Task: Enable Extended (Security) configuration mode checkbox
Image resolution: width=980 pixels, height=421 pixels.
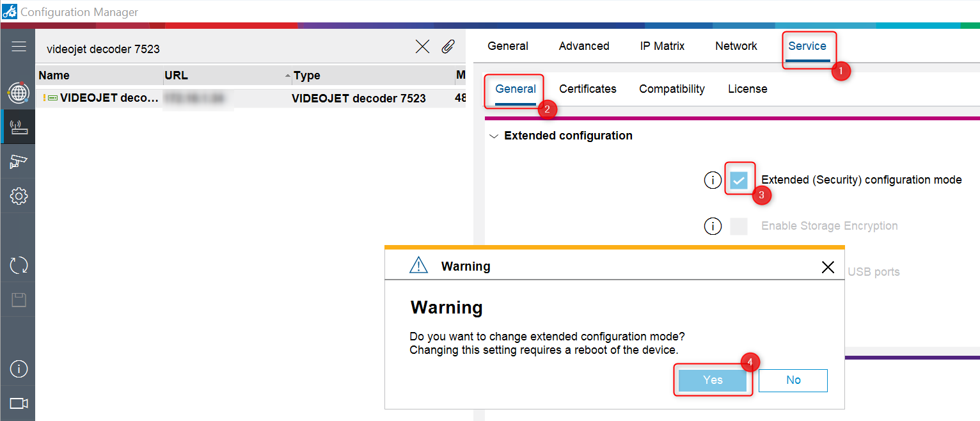Action: [x=739, y=180]
